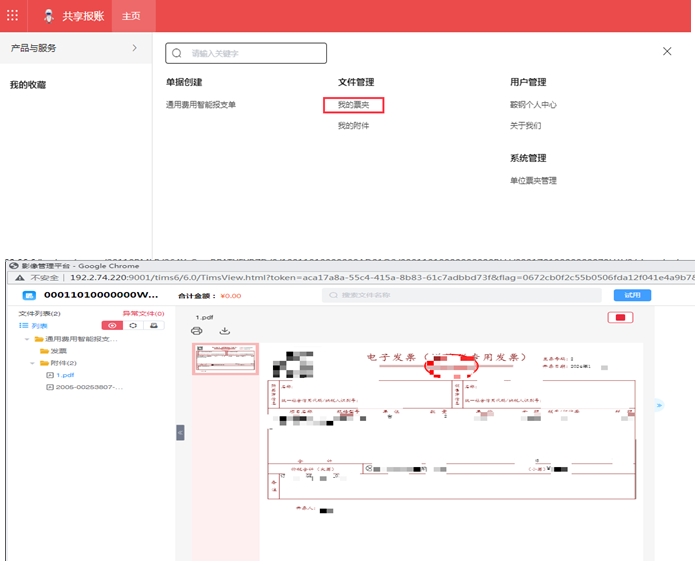This screenshot has width=695, height=565.
Task: Click the 共享报账 logo icon
Action: [x=49, y=16]
